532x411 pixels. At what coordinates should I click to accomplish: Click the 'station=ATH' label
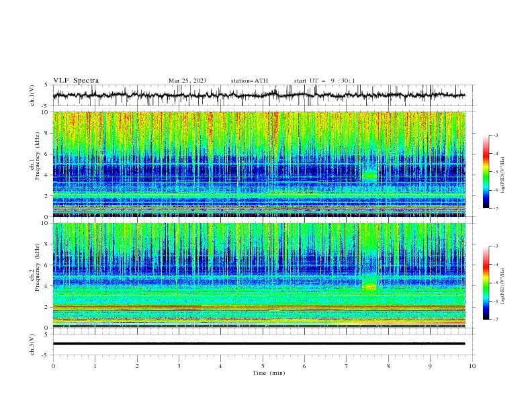pos(249,81)
